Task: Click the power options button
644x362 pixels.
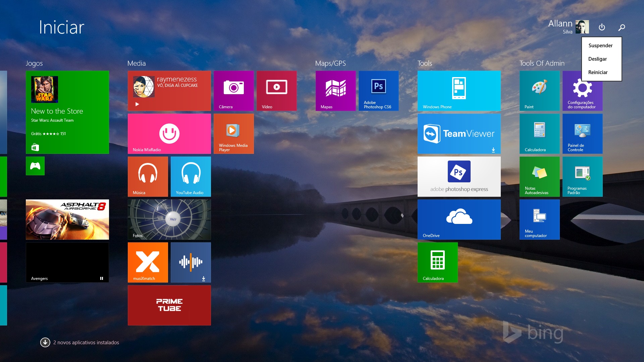Action: [x=602, y=27]
